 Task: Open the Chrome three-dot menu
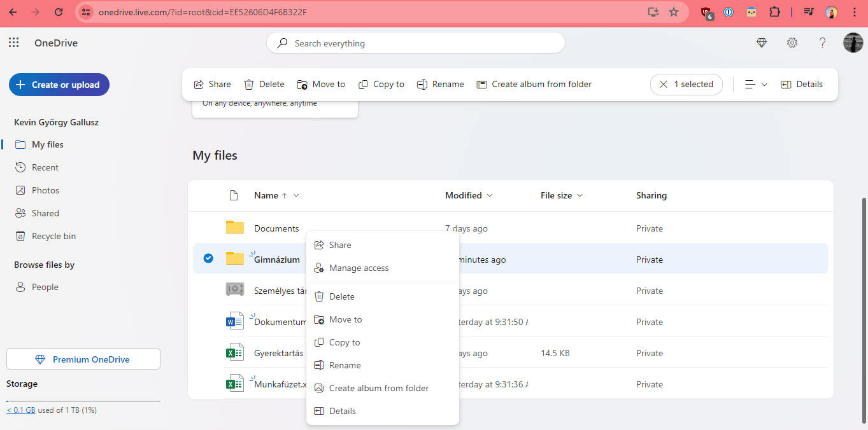tap(854, 12)
